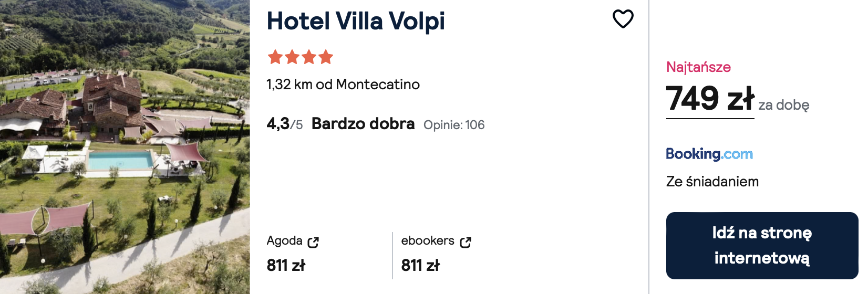Screen dimensions: 868x294
Task: Click the Najtańsze label
Action: (698, 67)
